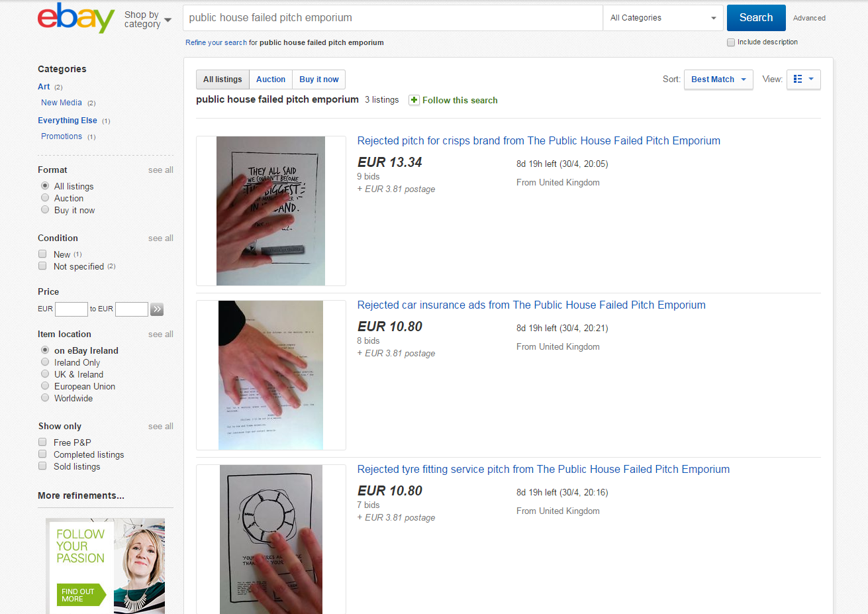The width and height of the screenshot is (868, 614).
Task: Open the list view icon selector
Action: pos(803,79)
